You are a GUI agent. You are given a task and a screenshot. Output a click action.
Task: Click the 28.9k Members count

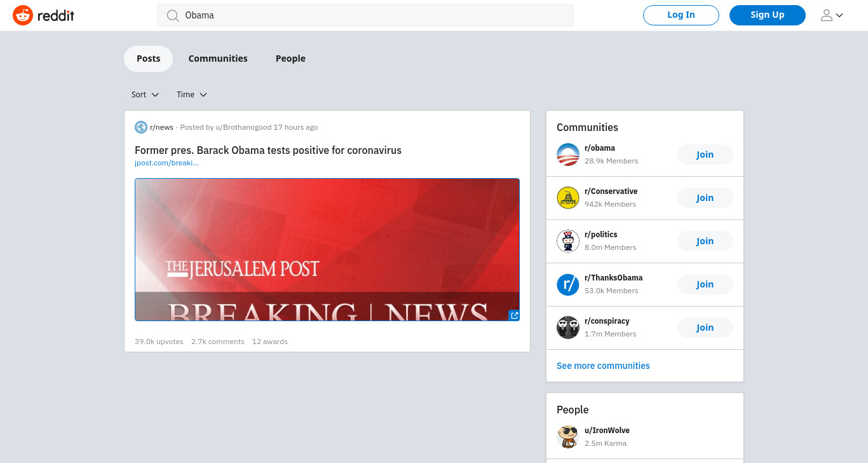click(x=611, y=161)
